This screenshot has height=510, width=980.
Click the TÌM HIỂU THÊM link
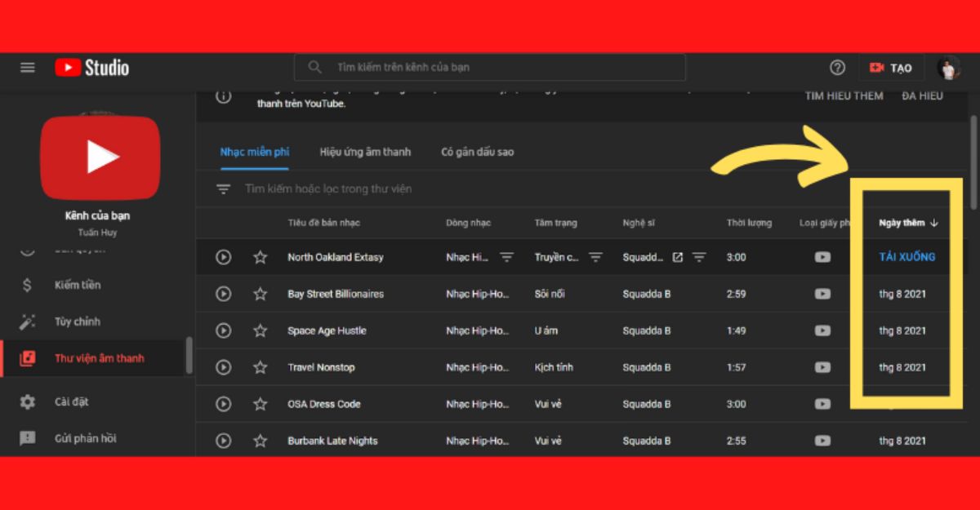pos(844,96)
